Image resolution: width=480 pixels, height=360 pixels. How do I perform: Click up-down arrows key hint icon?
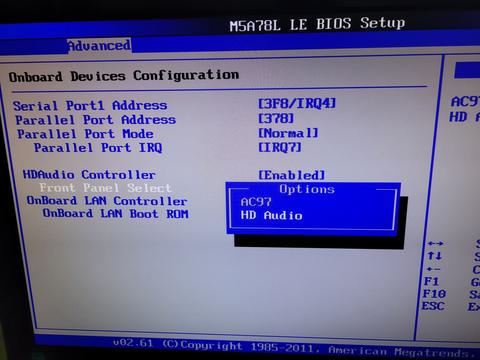pyautogui.click(x=435, y=256)
